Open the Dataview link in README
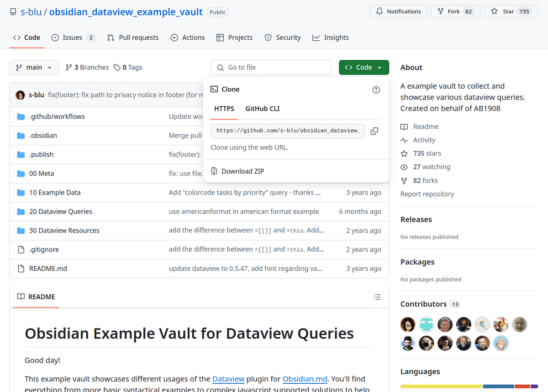The width and height of the screenshot is (548, 392). [x=228, y=379]
